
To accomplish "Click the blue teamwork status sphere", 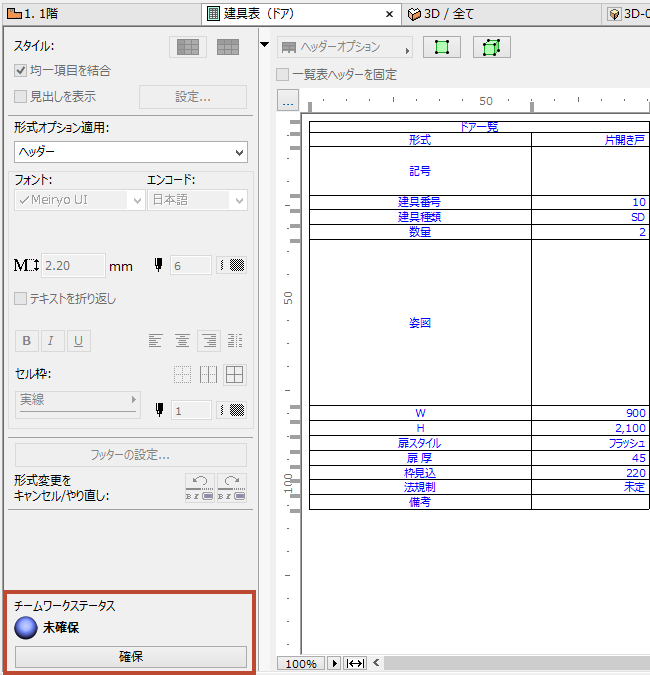I will pyautogui.click(x=26, y=628).
